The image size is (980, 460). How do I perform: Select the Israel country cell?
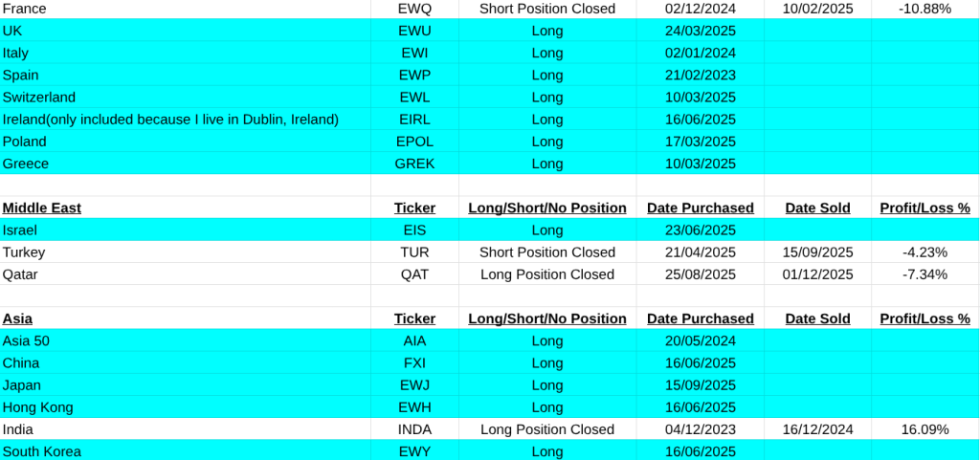click(x=20, y=230)
